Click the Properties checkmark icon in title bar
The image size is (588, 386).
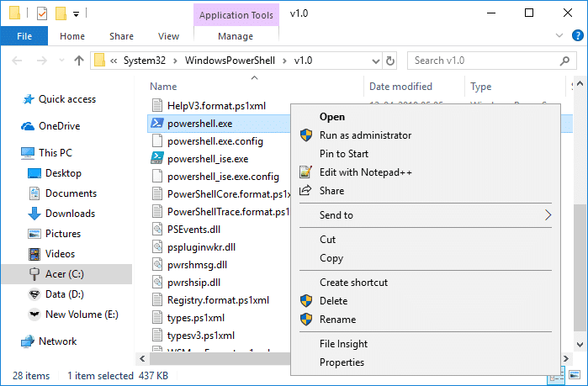[42, 13]
